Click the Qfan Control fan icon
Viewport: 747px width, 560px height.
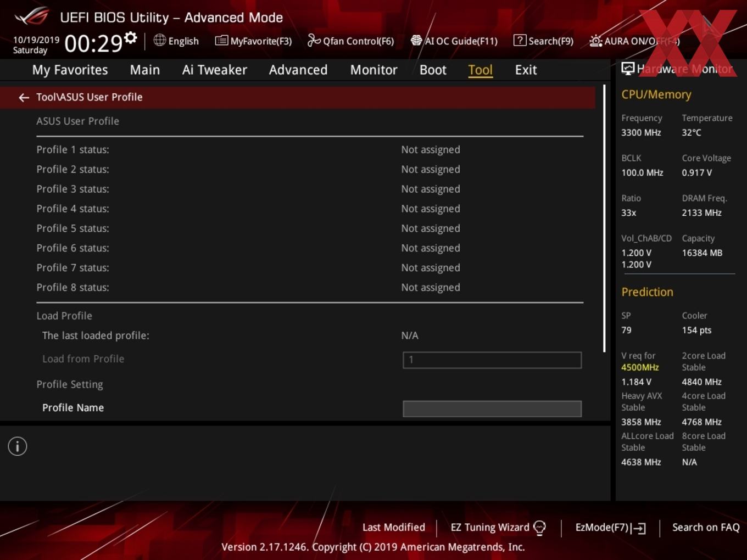tap(314, 40)
